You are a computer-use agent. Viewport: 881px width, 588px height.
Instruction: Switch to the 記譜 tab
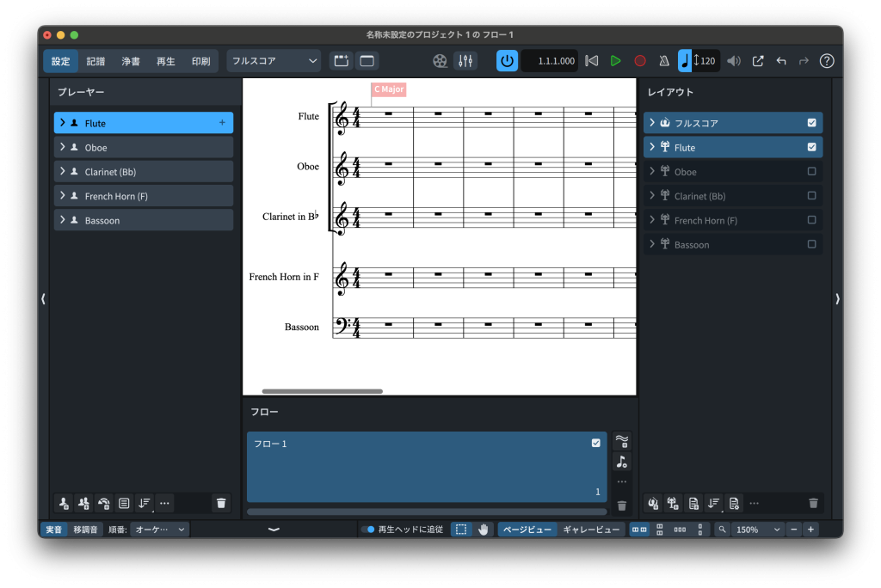[95, 61]
